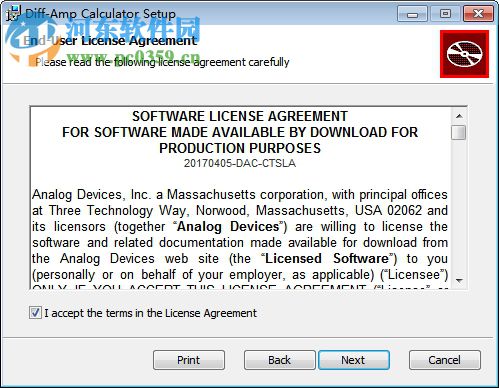Go Back to the previous setup step

point(279,360)
